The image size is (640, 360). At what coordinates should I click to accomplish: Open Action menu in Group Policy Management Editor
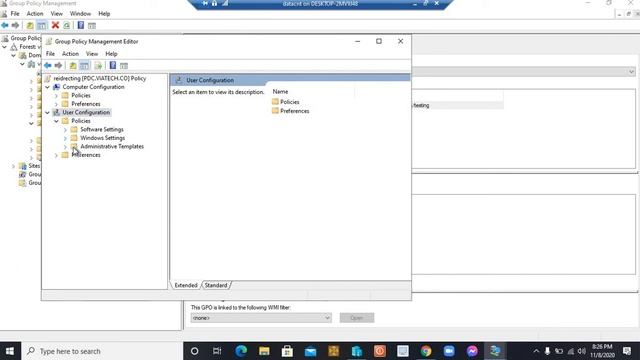70,53
